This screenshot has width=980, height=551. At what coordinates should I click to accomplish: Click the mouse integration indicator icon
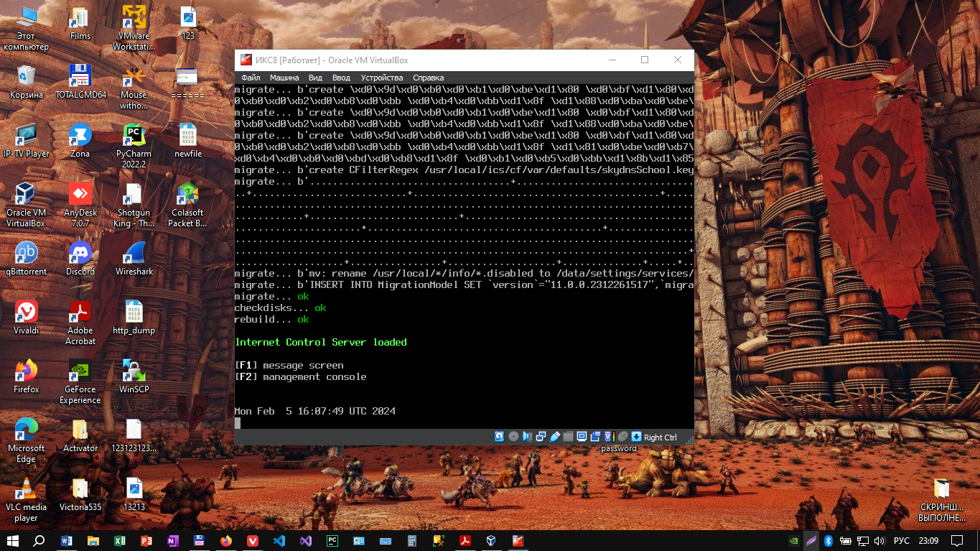(x=622, y=437)
